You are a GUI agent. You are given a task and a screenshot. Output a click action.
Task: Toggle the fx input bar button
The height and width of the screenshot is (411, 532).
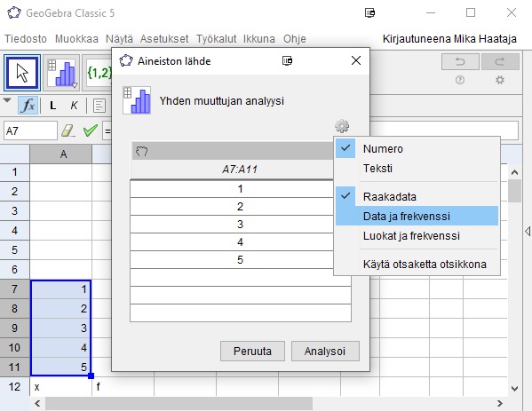tap(28, 106)
